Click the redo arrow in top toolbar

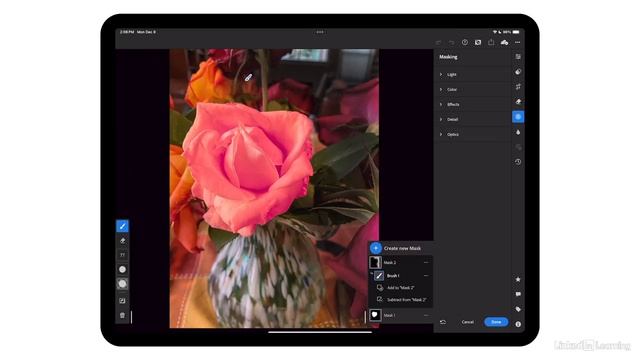[451, 42]
